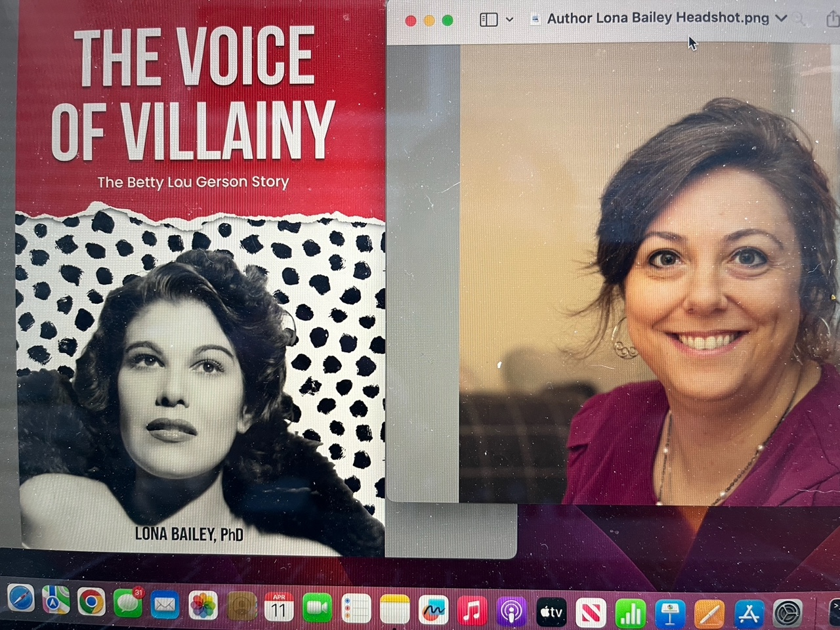
Task: Open the Music app in Dock
Action: (x=472, y=612)
